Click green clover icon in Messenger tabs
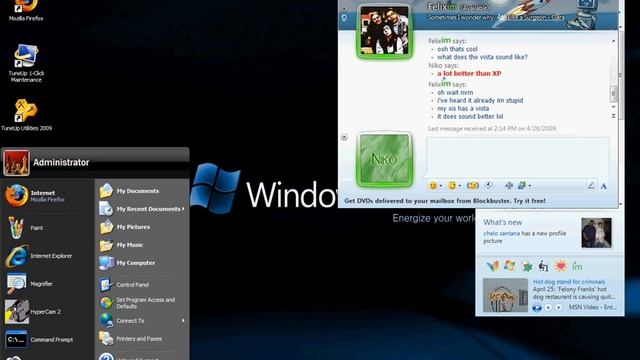Screen dimensions: 640x360 (526, 267)
